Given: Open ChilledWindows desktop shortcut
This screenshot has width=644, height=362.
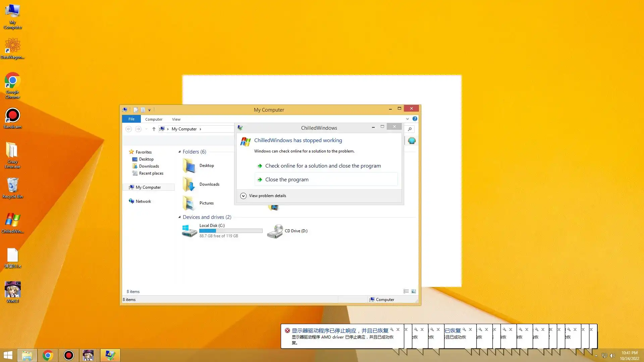Looking at the screenshot, I should 12,220.
